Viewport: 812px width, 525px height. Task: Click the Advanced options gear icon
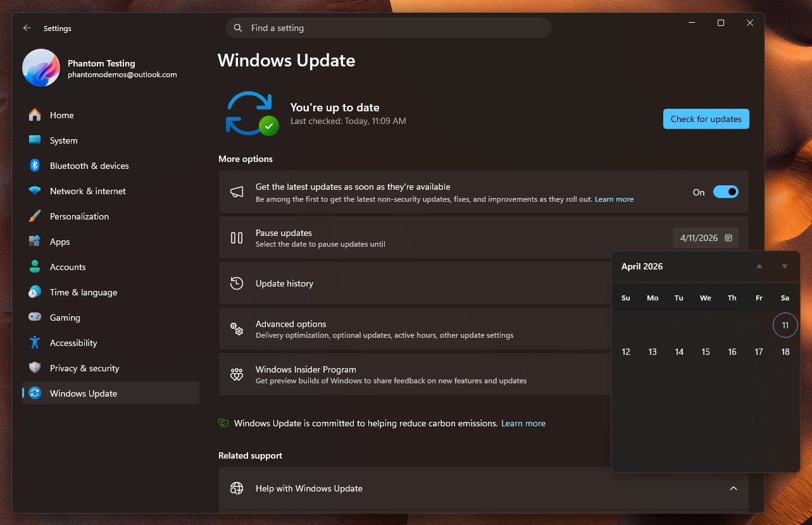pyautogui.click(x=236, y=329)
